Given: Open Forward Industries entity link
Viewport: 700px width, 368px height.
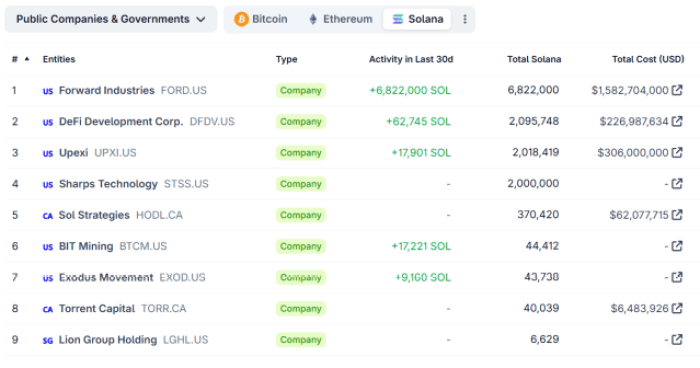Looking at the screenshot, I should coord(107,90).
